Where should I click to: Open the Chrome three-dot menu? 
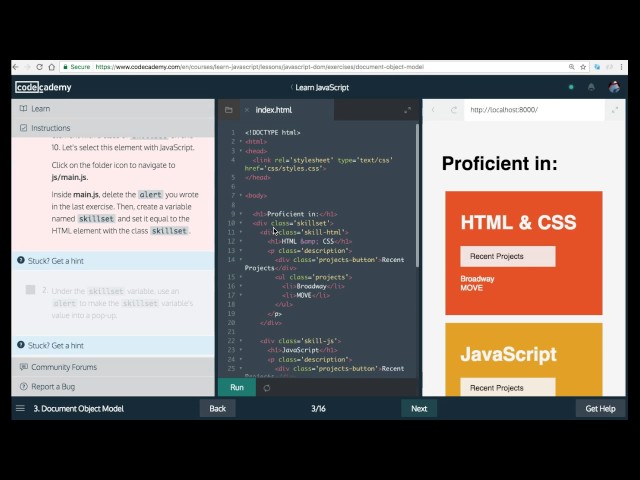(621, 67)
